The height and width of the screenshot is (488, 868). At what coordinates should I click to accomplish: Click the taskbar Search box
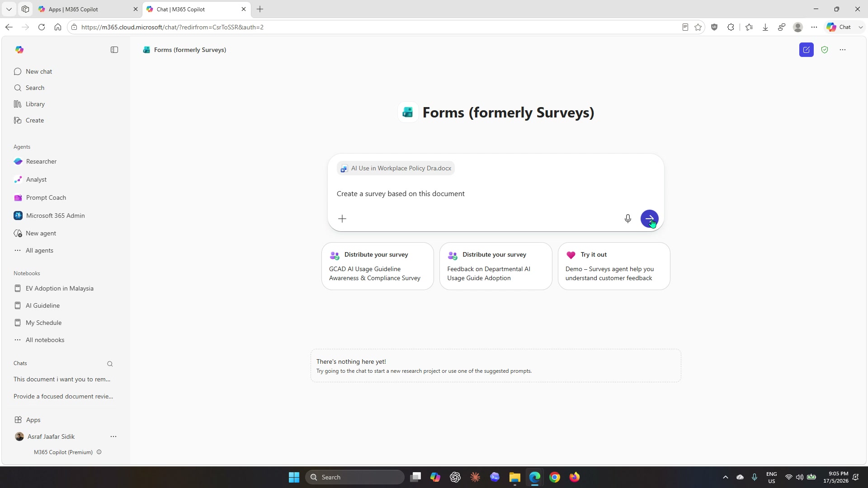pos(355,477)
